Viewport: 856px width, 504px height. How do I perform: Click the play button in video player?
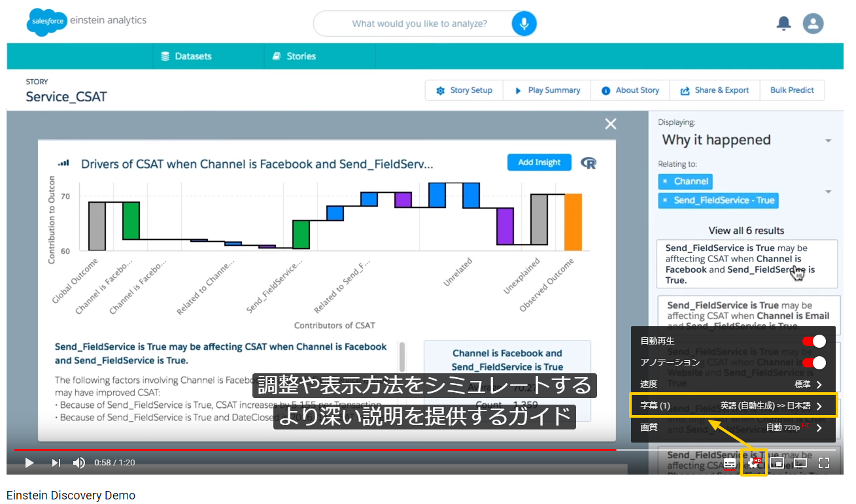click(x=29, y=463)
